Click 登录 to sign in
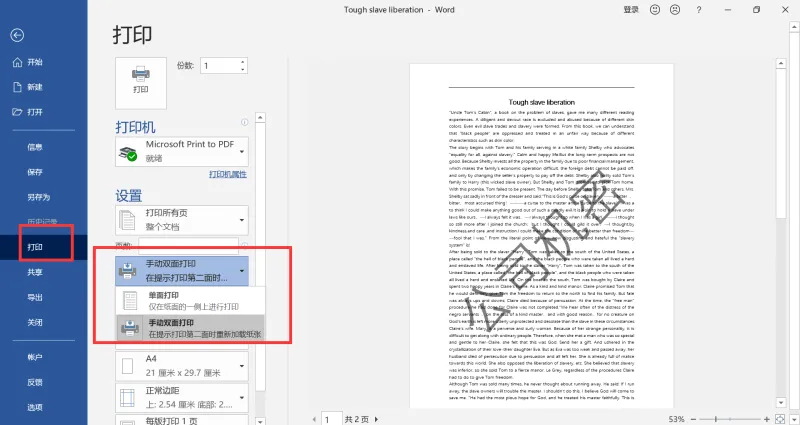800x425 pixels. tap(631, 10)
